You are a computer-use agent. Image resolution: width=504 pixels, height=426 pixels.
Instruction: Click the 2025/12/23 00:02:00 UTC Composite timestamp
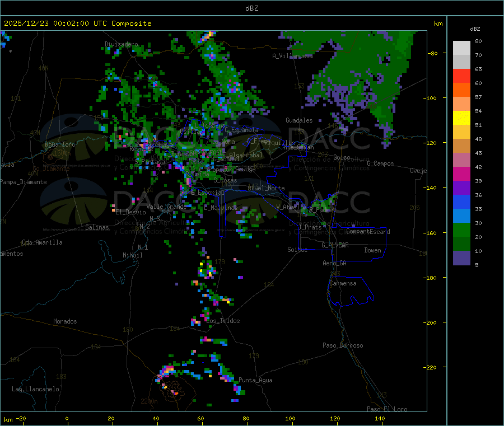(77, 24)
